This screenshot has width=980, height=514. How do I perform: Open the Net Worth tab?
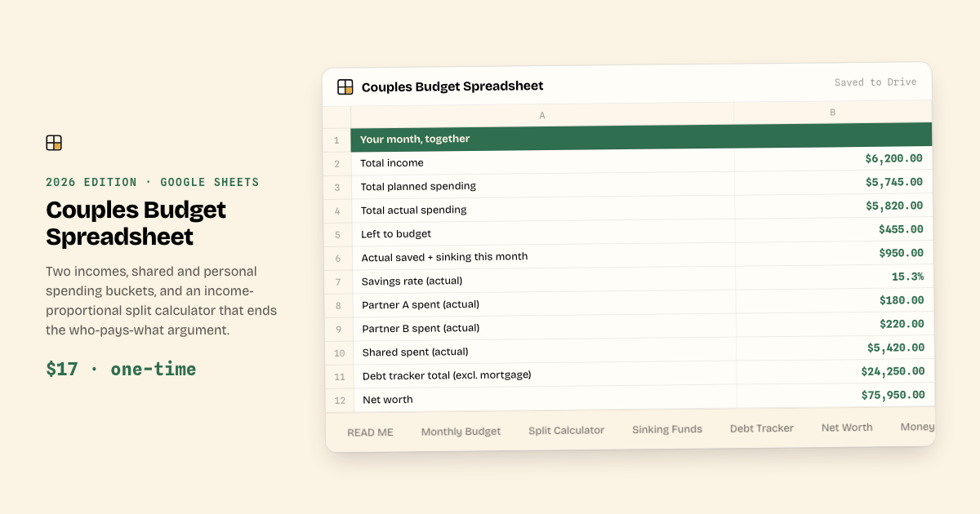(x=847, y=428)
